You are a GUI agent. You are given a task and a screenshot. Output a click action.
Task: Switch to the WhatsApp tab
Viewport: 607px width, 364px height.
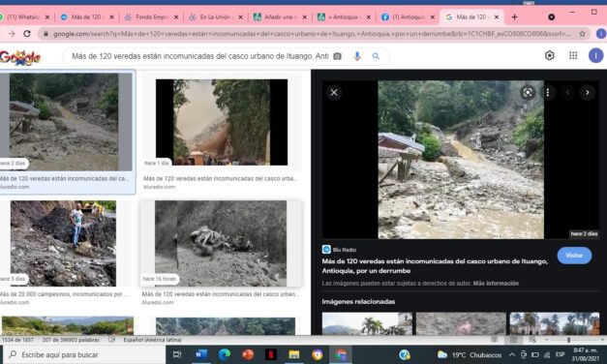[24, 17]
